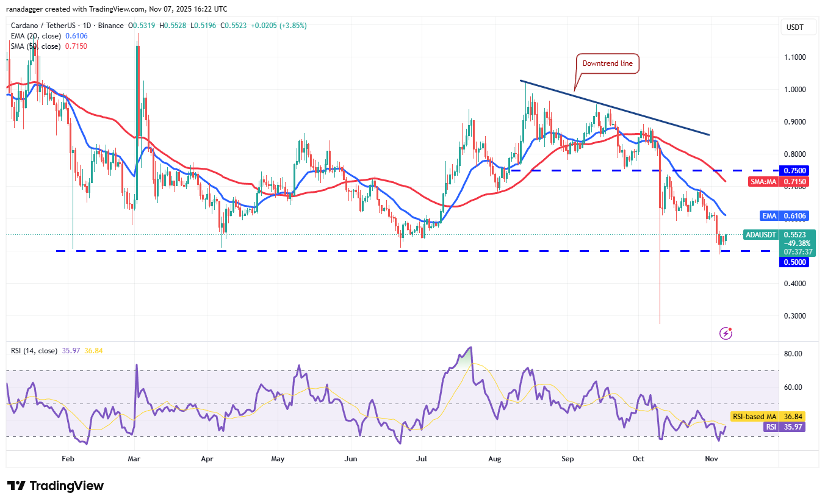This screenshot has height=504, width=825.
Task: Open the SMA (50, close) indicator settings label
Action: (35, 46)
